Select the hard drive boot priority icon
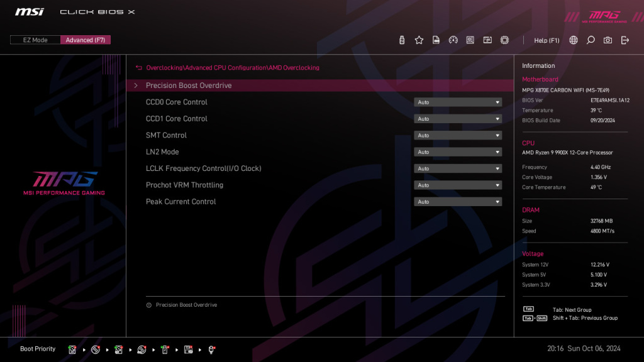Screen dimensions: 644x362 tap(72, 349)
